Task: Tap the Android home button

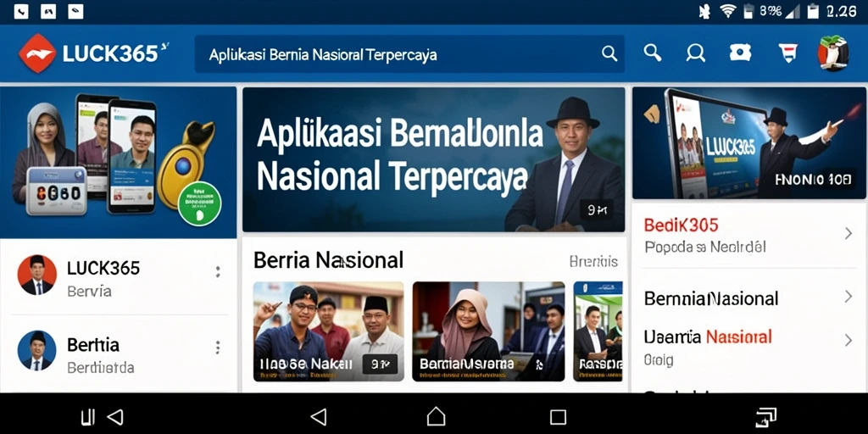Action: (x=436, y=416)
